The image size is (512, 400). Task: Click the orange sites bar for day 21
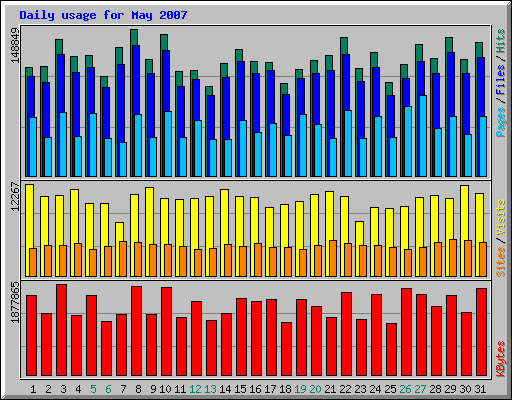333,258
